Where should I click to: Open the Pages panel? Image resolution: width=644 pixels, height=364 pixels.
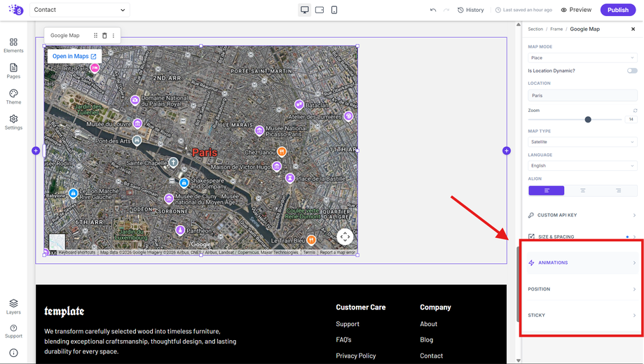(x=13, y=71)
